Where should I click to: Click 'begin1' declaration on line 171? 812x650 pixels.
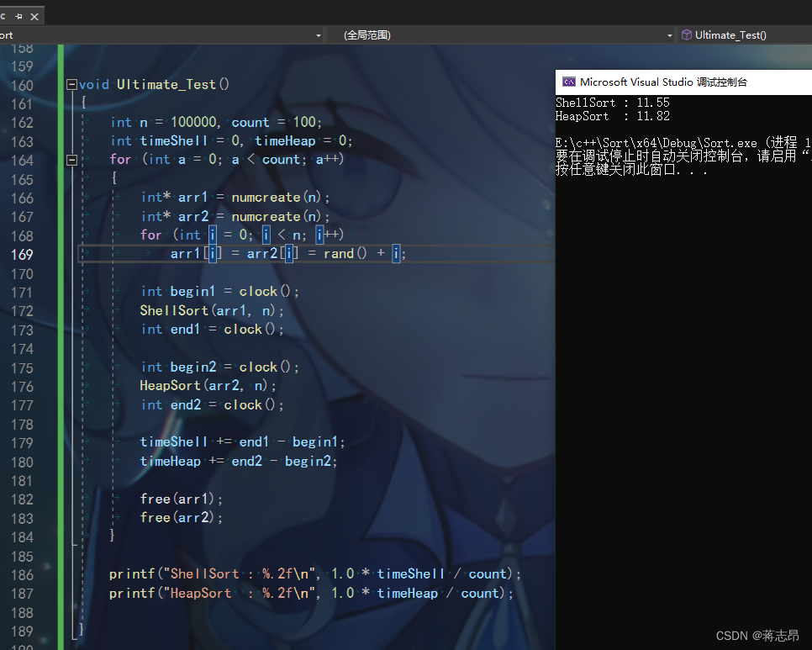pyautogui.click(x=192, y=292)
